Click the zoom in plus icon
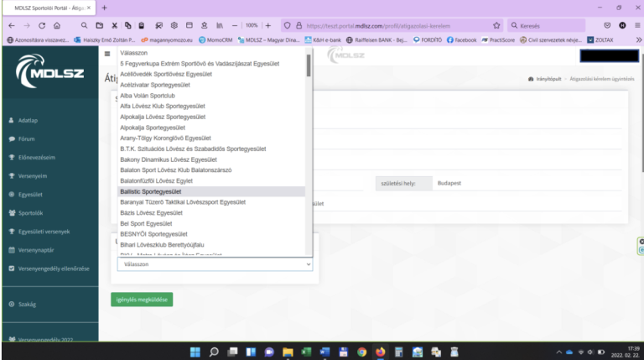 (x=267, y=25)
